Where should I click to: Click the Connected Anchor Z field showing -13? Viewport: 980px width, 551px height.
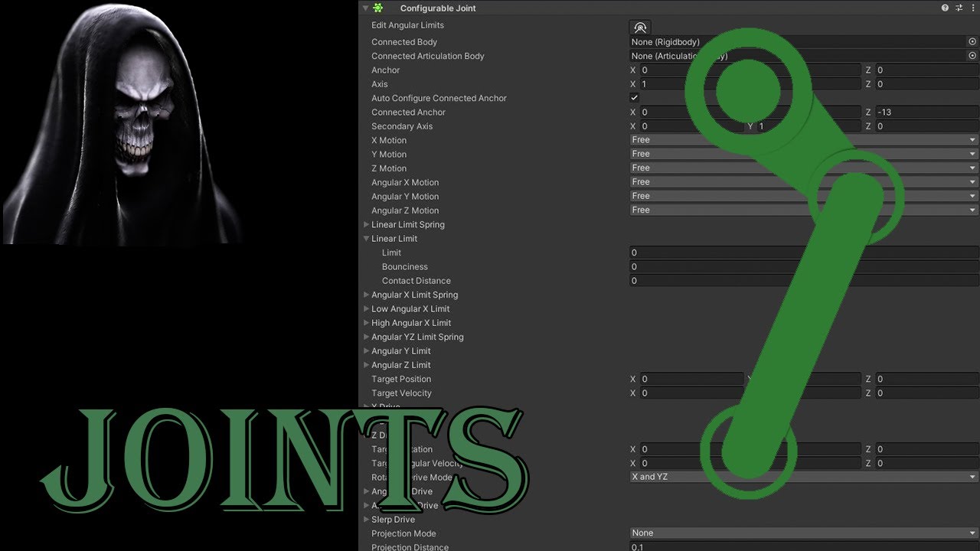pyautogui.click(x=926, y=112)
